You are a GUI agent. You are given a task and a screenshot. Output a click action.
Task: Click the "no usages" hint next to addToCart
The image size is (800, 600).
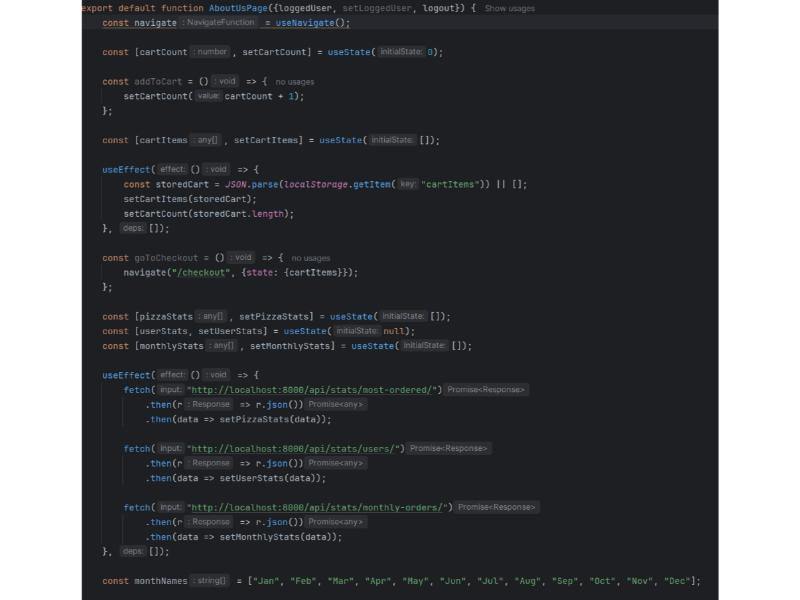click(x=295, y=81)
